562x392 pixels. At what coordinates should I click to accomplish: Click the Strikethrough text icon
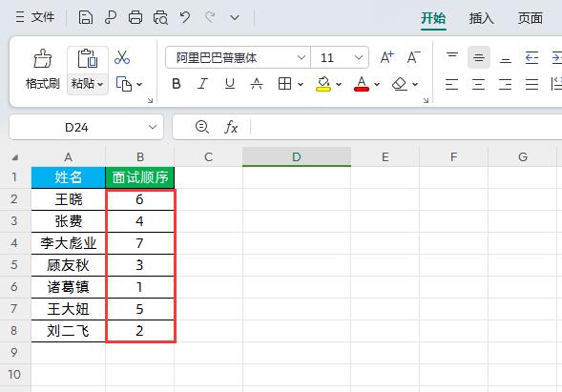[x=257, y=84]
